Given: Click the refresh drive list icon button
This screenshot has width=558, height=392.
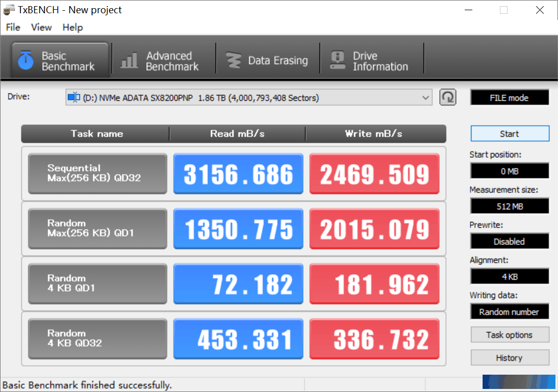Looking at the screenshot, I should 448,97.
